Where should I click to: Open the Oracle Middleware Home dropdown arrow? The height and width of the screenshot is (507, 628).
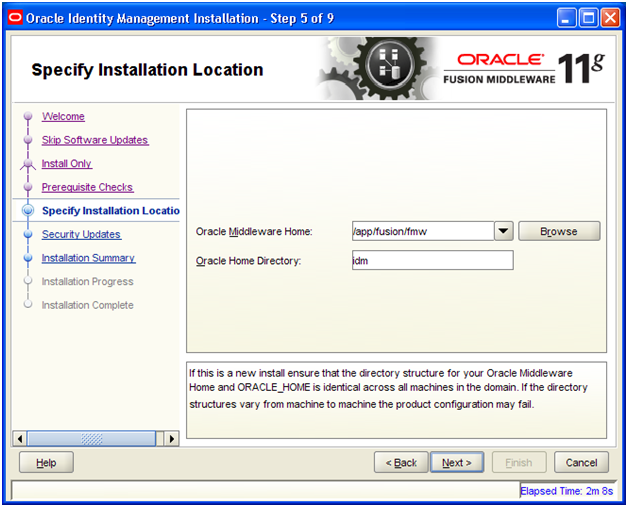pyautogui.click(x=503, y=231)
